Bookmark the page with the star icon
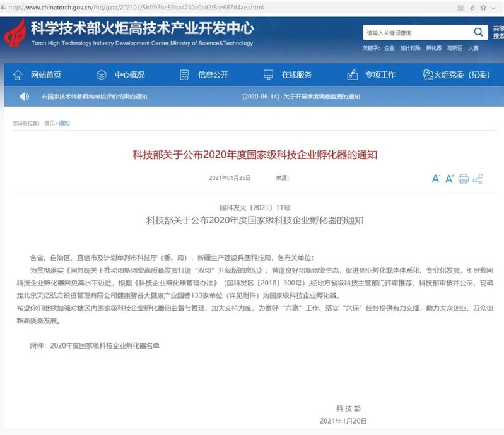 point(483,8)
